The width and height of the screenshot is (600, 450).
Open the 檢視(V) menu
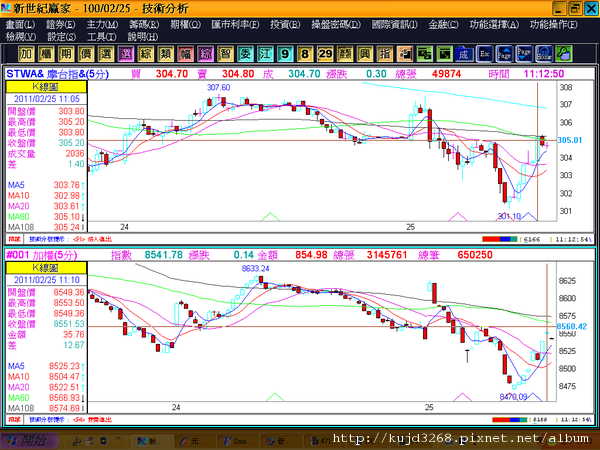(21, 37)
